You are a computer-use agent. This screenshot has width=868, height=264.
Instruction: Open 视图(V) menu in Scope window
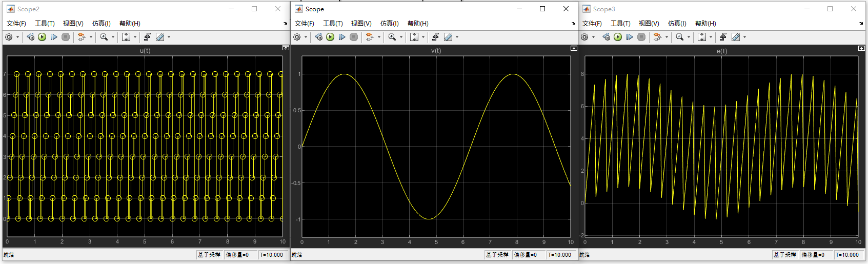(x=361, y=24)
